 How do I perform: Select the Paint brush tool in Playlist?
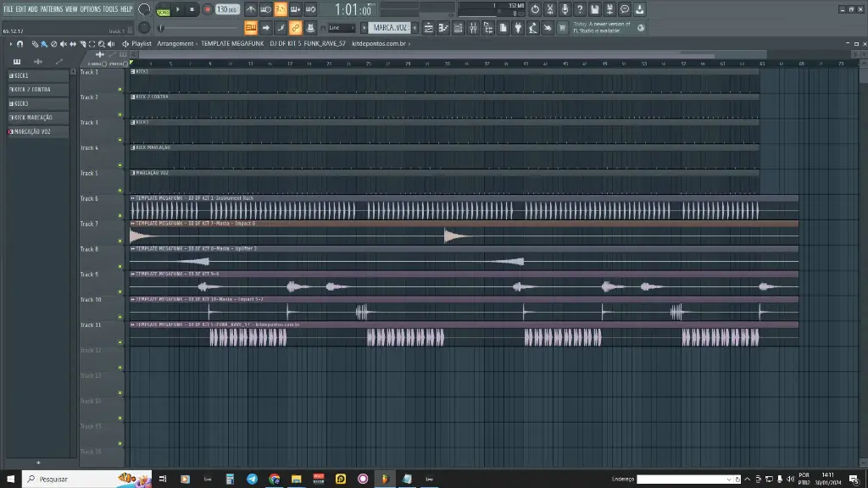(x=44, y=44)
